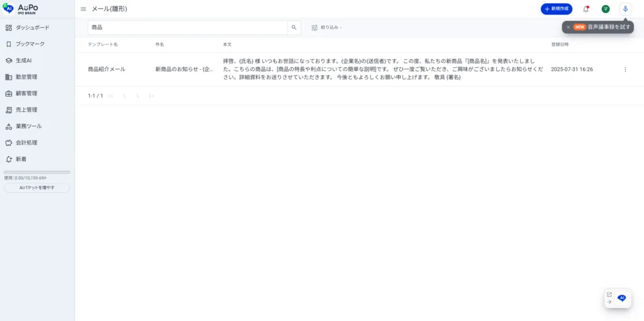The width and height of the screenshot is (644, 321).
Task: Click the 使用:0.00/10,159.69P usage text
Action: 25,178
